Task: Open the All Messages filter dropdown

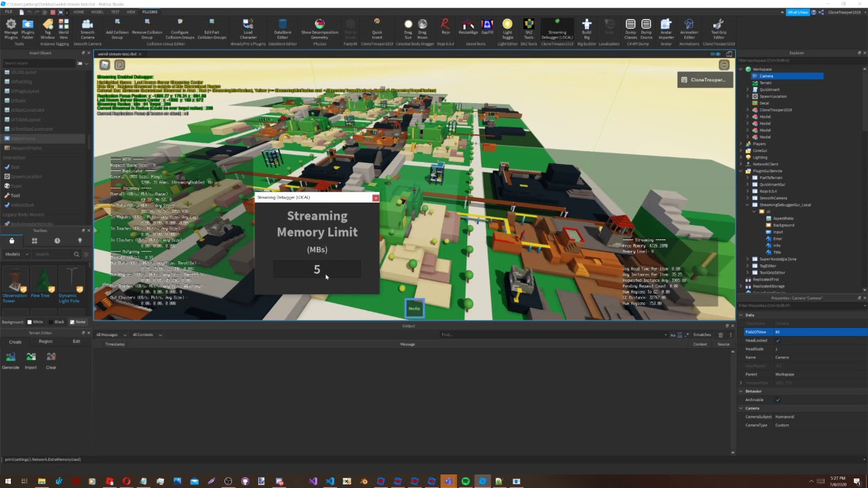Action: click(x=111, y=335)
